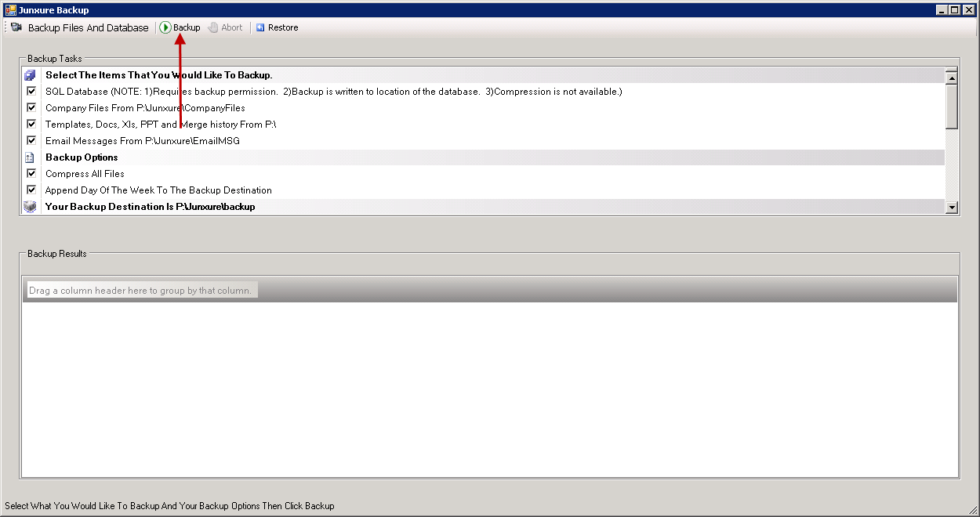Click 'Email Messages From P:\Junxure\EmailMSG' text
The image size is (980, 517).
143,141
